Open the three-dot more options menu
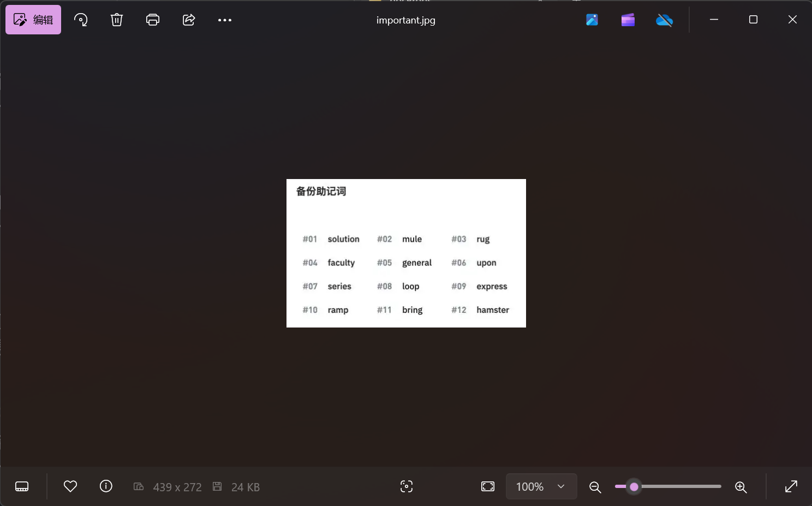Viewport: 812px width, 506px height. [225, 20]
